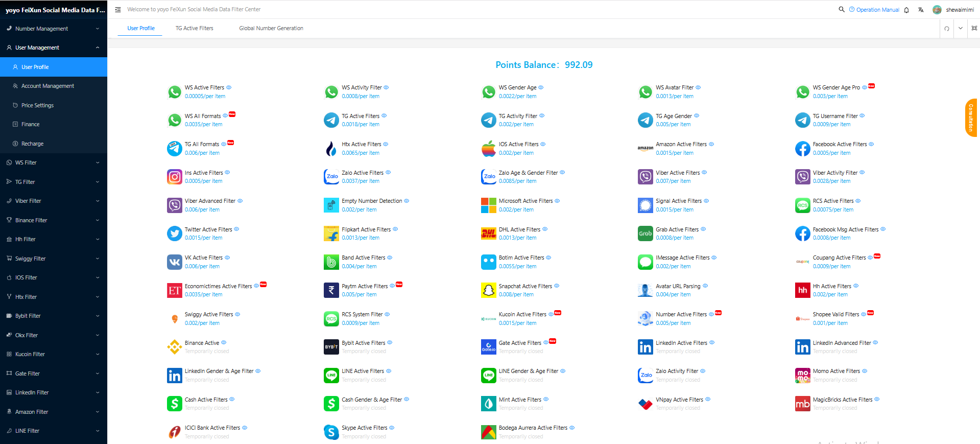Image resolution: width=980 pixels, height=444 pixels.
Task: Toggle eye icon next to Avatar URL Parsing
Action: [x=705, y=286]
